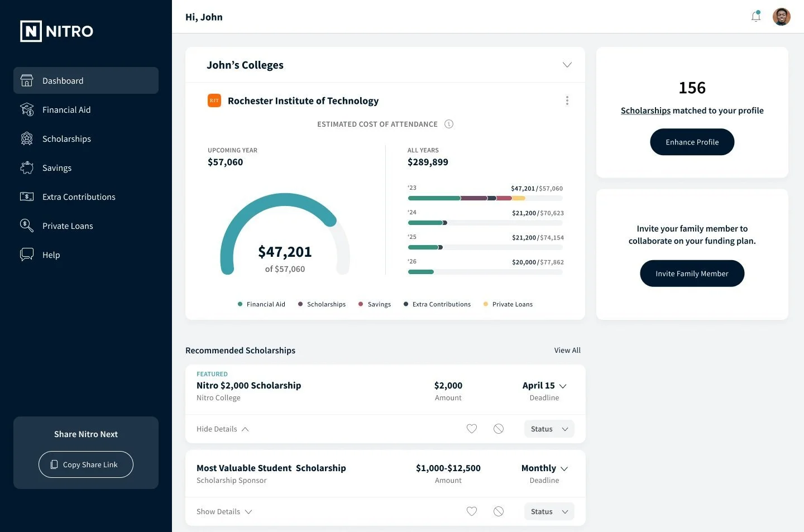Screen dimensions: 804x532
Task: Click the upcoming year $57,060 value
Action: pos(226,162)
